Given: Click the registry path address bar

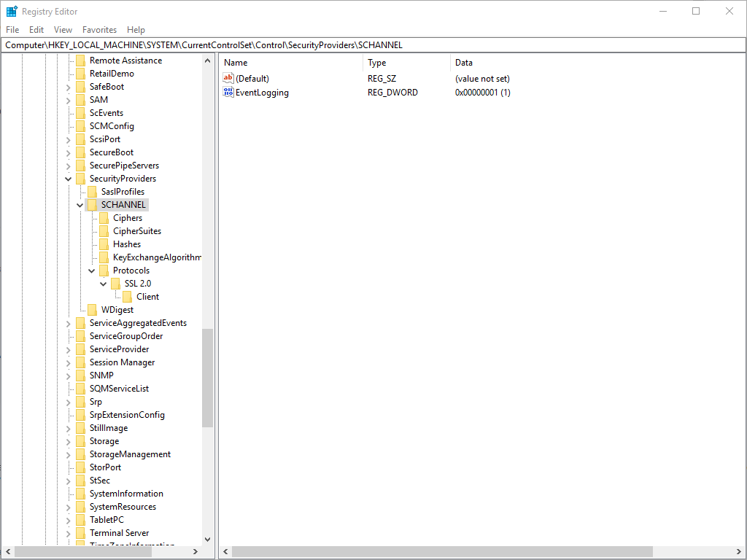Looking at the screenshot, I should [x=373, y=45].
